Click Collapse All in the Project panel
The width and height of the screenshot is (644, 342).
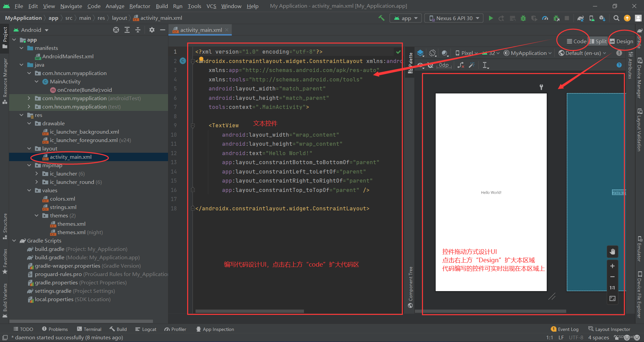pyautogui.click(x=138, y=30)
